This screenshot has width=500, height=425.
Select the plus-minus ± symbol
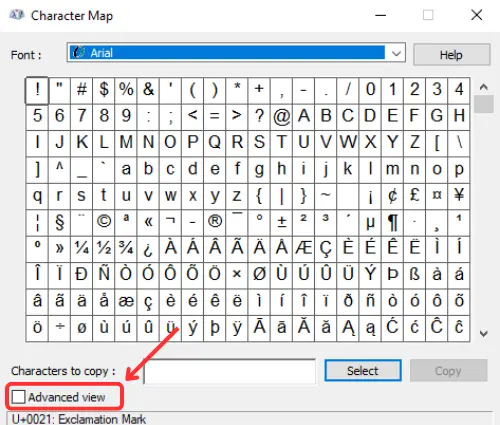coord(281,222)
